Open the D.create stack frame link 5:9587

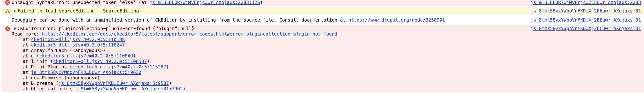click(114, 83)
